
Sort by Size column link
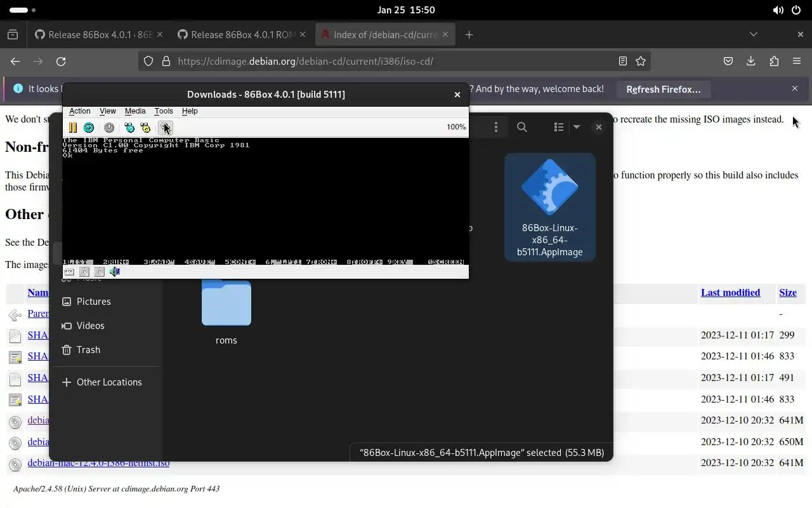pyautogui.click(x=788, y=293)
